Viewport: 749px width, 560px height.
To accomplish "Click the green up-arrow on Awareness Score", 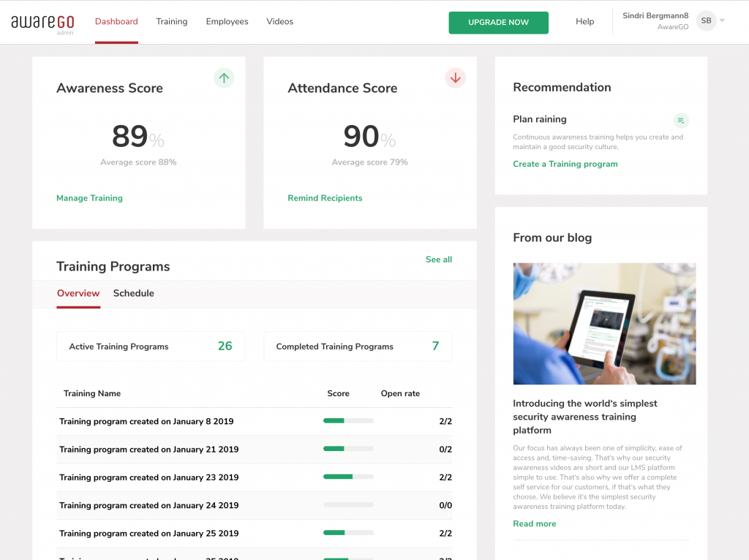I will [224, 78].
